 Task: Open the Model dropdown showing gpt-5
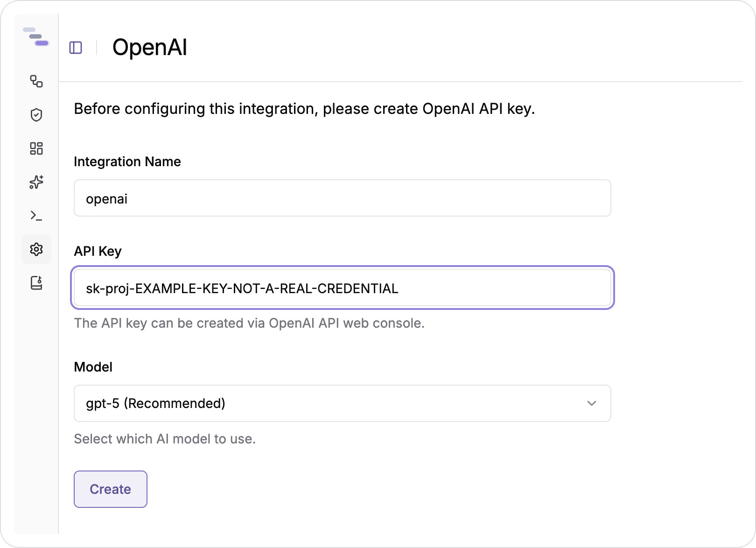343,403
